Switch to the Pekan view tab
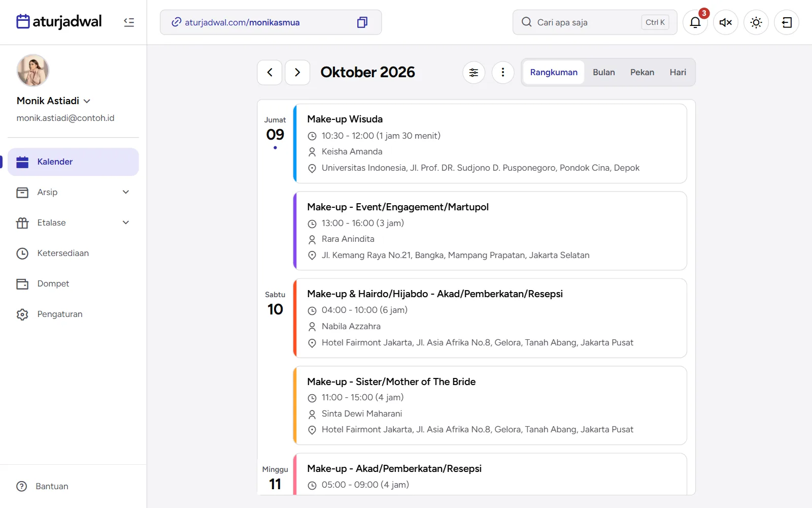Screen dimensions: 812x508 642,72
